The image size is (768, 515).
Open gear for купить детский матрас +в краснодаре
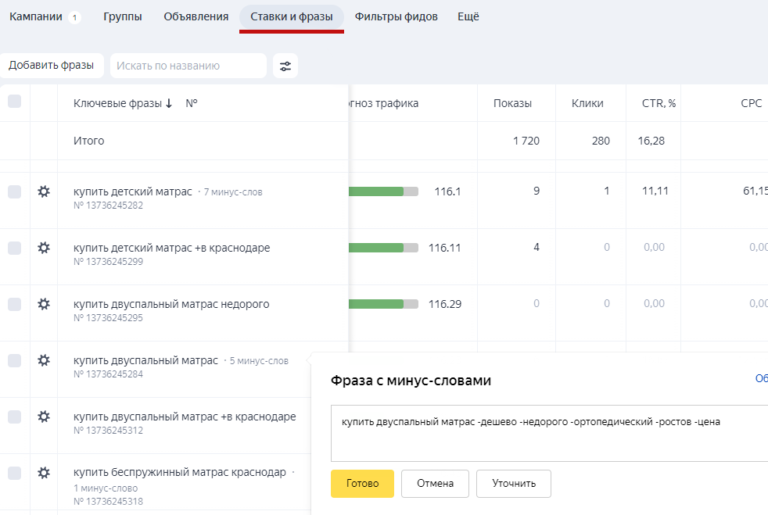44,248
